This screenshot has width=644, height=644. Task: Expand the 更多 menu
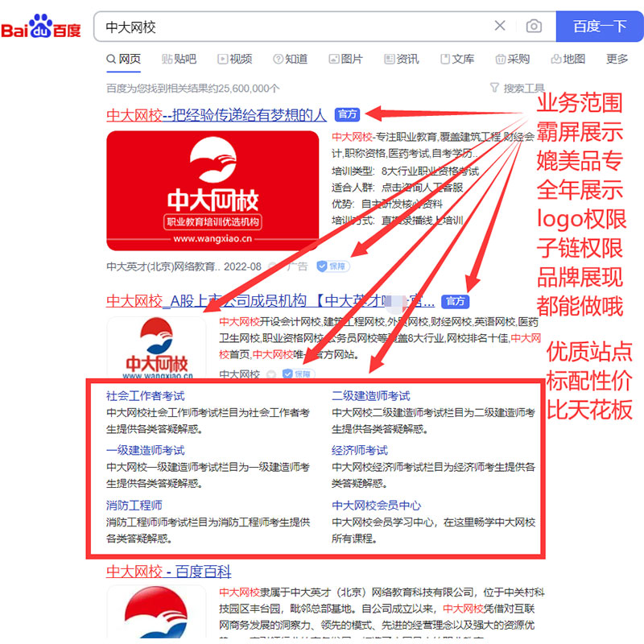(x=617, y=59)
